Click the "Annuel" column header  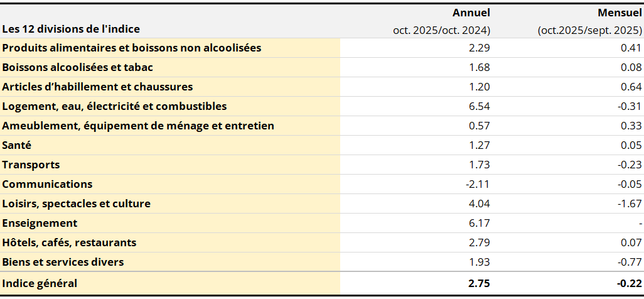point(471,13)
